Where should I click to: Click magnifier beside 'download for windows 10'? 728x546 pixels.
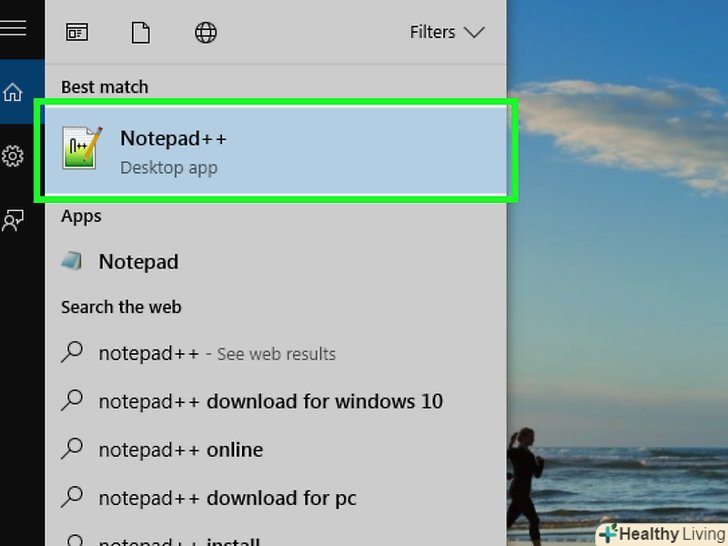(72, 401)
